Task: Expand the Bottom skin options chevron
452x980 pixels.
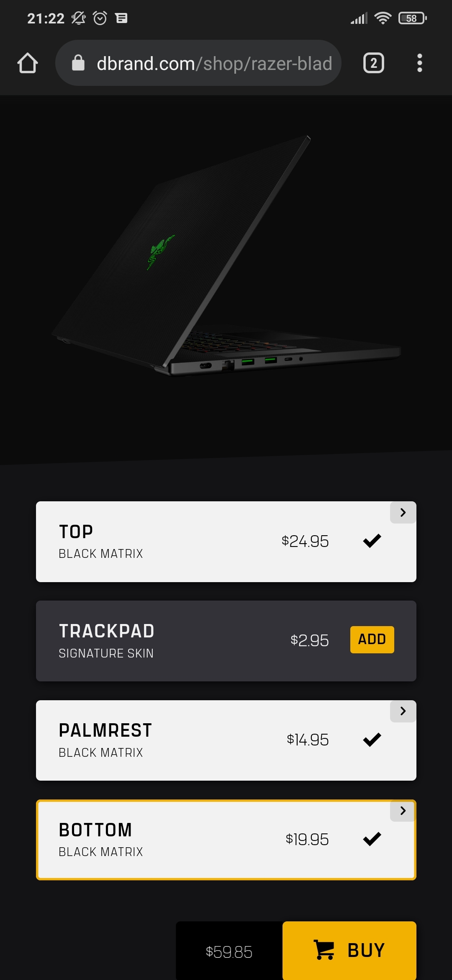Action: pyautogui.click(x=403, y=811)
